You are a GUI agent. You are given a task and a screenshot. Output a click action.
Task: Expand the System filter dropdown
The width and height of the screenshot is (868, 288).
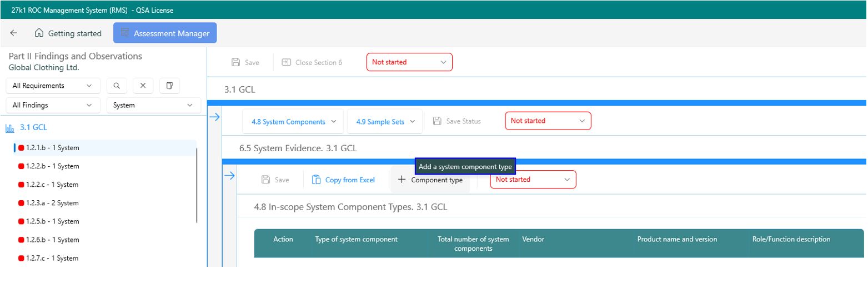pyautogui.click(x=153, y=105)
